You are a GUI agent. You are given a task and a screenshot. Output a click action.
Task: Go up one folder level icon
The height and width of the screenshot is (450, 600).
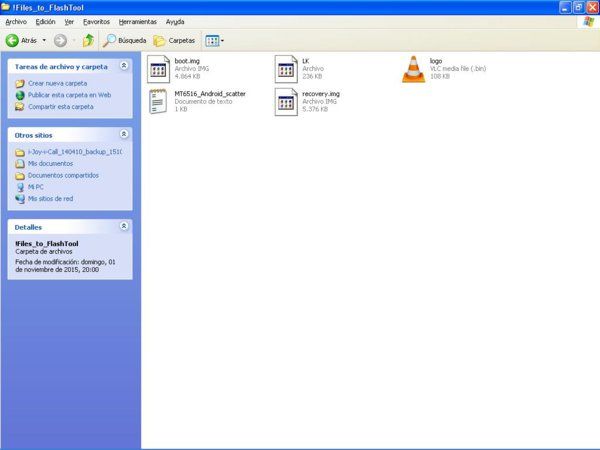click(88, 40)
